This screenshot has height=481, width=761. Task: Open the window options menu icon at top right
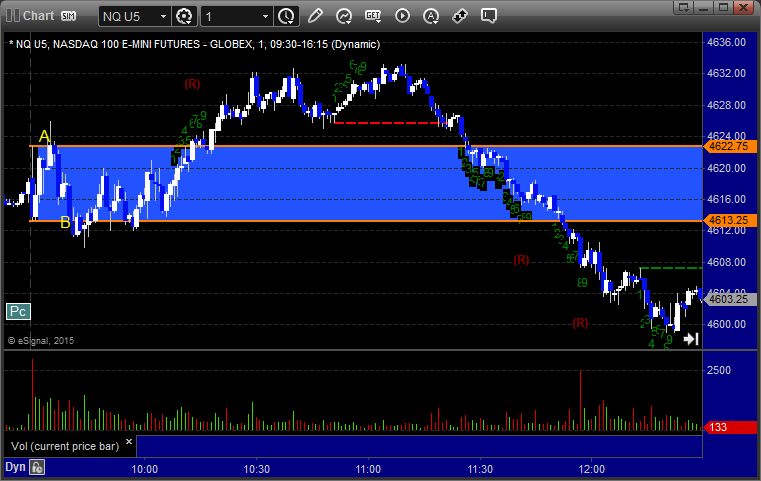click(x=684, y=7)
